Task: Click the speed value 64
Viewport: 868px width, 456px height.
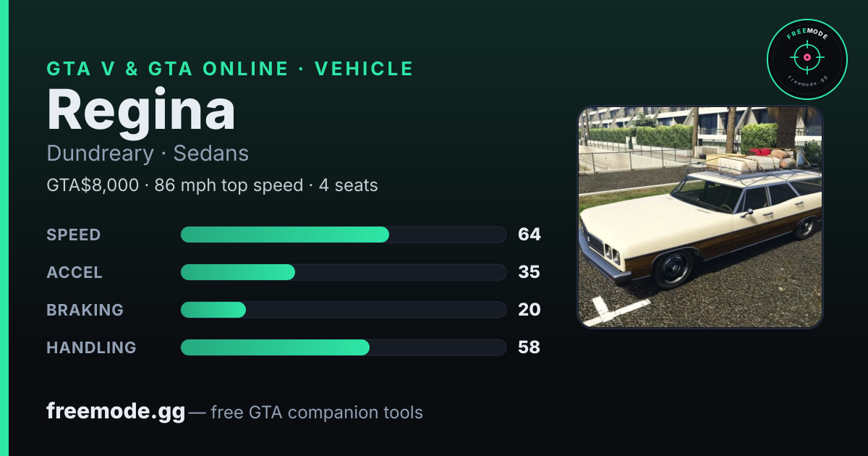Action: pos(529,235)
